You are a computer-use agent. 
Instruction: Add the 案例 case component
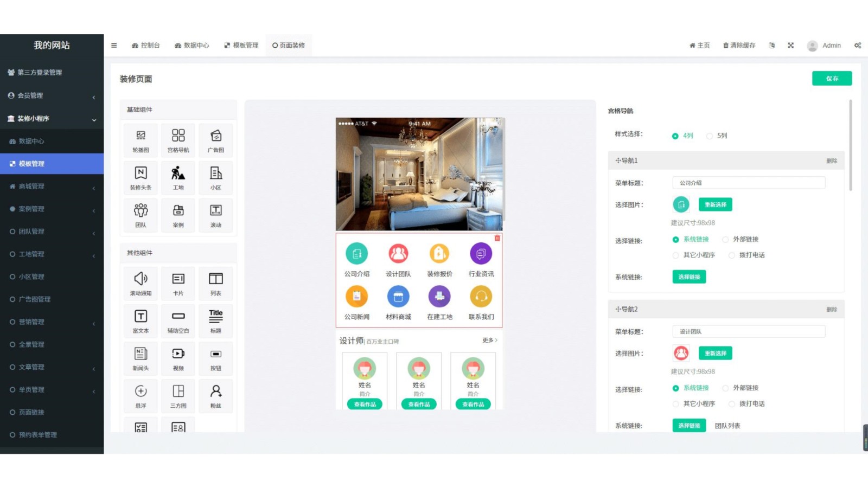click(178, 215)
